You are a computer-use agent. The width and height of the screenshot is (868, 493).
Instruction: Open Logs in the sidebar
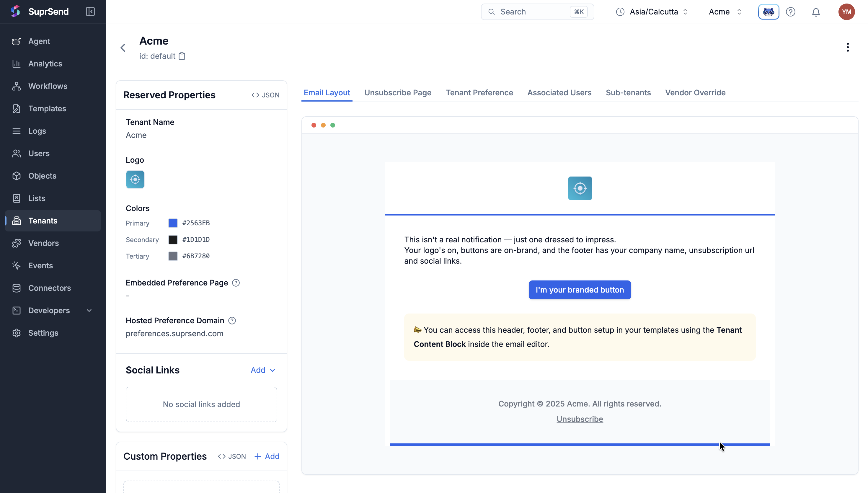click(x=53, y=131)
